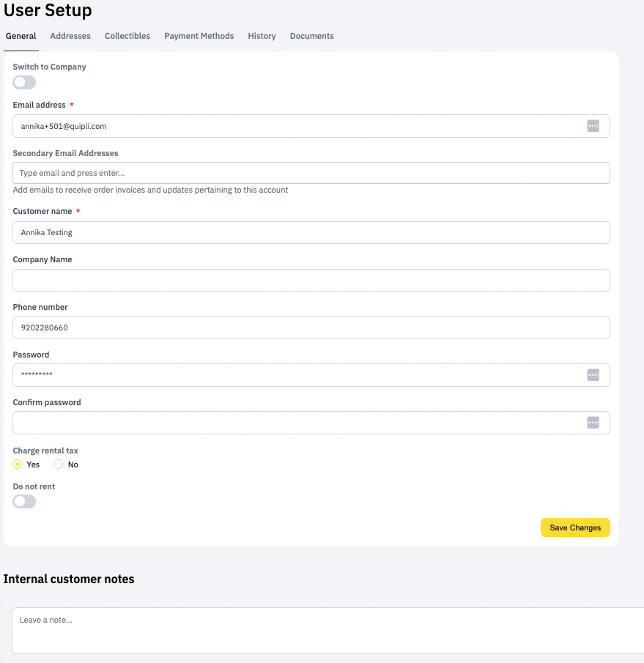Click the ellipsis icon in Email address field
Screen dimensions: 644x663
click(x=593, y=125)
